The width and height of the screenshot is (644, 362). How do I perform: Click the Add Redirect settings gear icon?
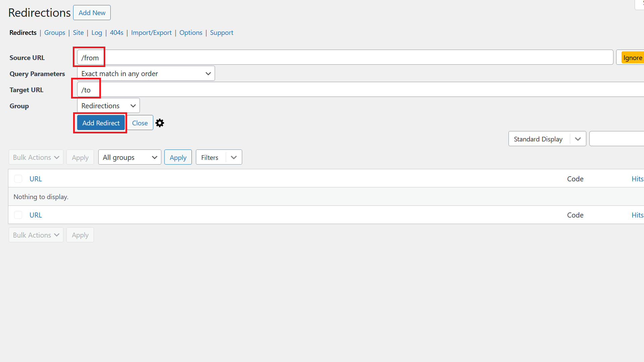click(159, 123)
